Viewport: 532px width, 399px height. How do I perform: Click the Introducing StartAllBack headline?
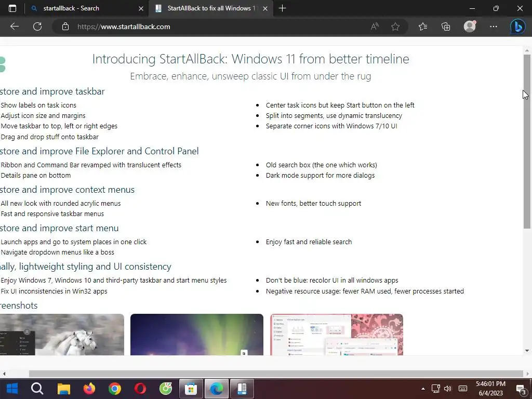coord(251,59)
